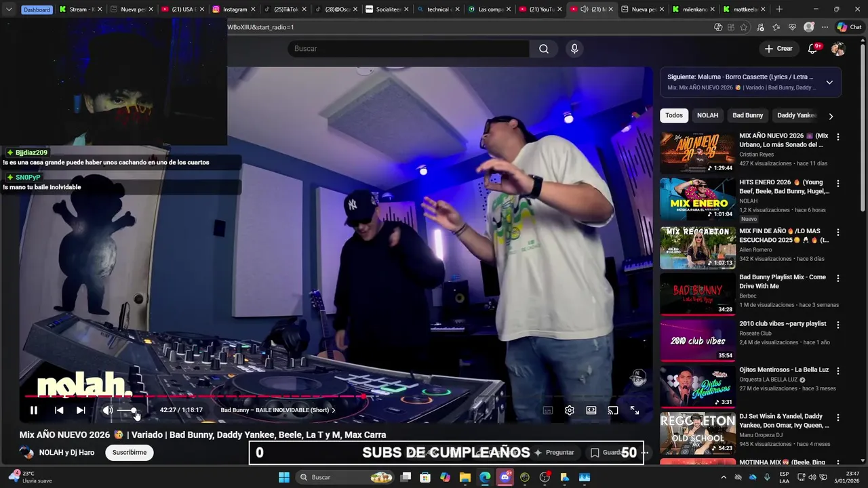Save the video with the Guardar button

(x=608, y=452)
